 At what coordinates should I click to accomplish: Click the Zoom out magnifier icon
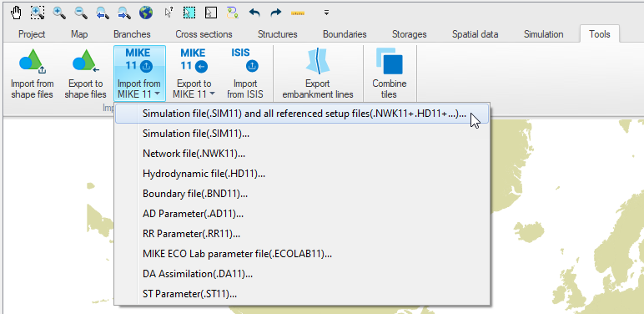click(x=80, y=13)
